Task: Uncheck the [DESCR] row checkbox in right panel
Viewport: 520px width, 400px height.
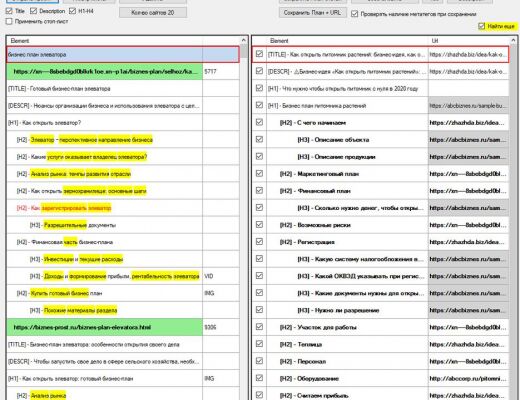Action: 259,71
